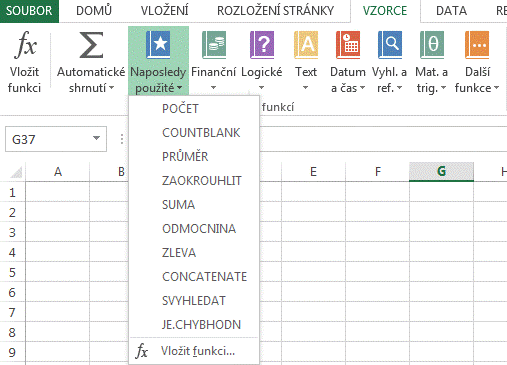Collapse the Naposledy použité dropdown
Image resolution: width=507 pixels, height=365 pixels.
pos(158,61)
